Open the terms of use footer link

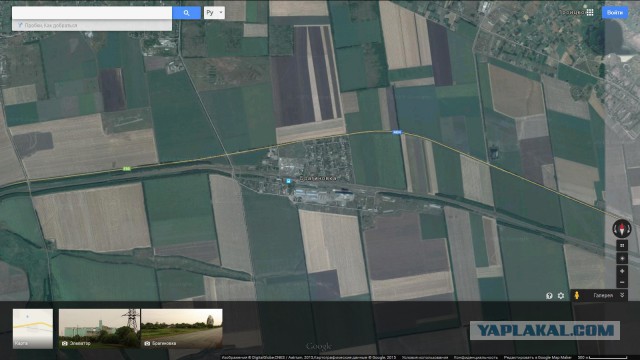[425, 357]
